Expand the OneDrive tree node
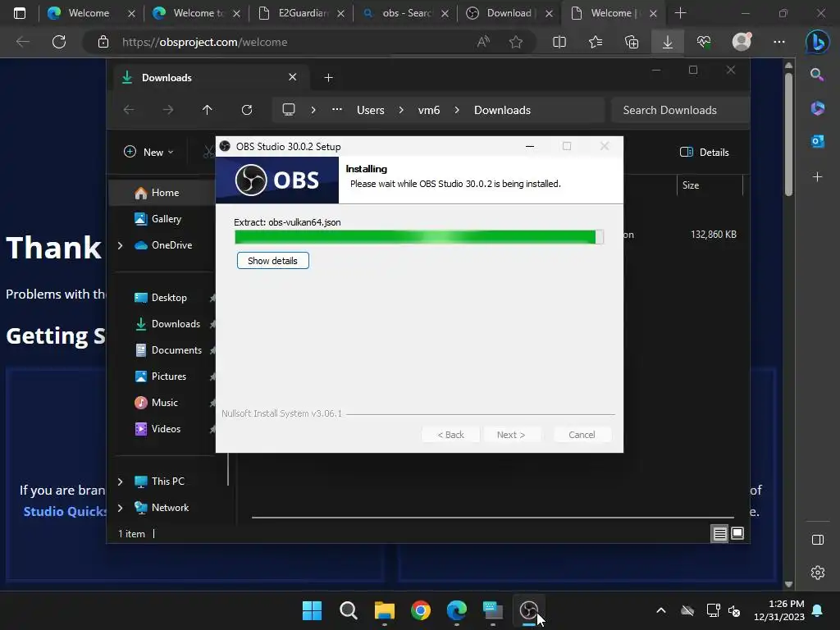The width and height of the screenshot is (840, 630). (120, 245)
